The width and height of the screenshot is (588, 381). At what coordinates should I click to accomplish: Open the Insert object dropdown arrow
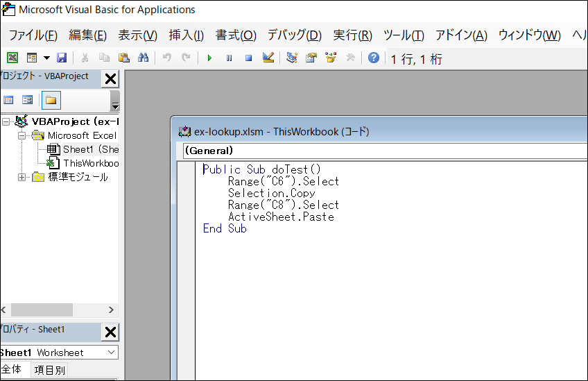tap(46, 58)
